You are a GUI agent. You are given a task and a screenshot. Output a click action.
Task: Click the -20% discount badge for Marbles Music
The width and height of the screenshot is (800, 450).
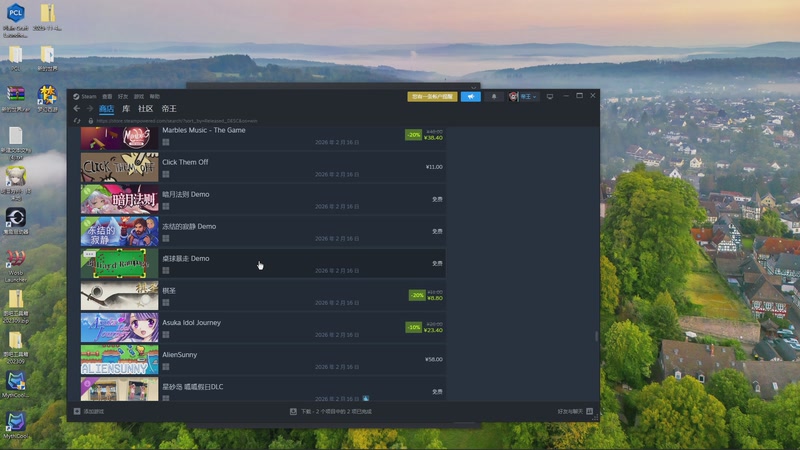[x=413, y=135]
